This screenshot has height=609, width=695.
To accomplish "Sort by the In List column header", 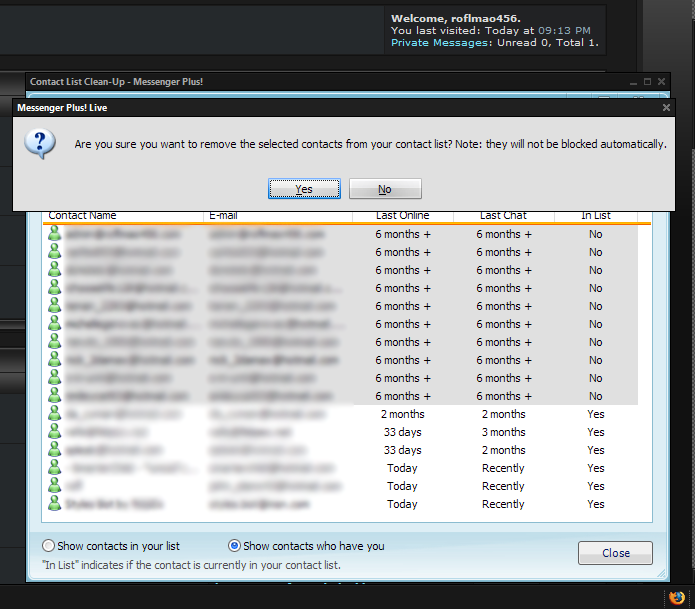I will click(x=596, y=216).
